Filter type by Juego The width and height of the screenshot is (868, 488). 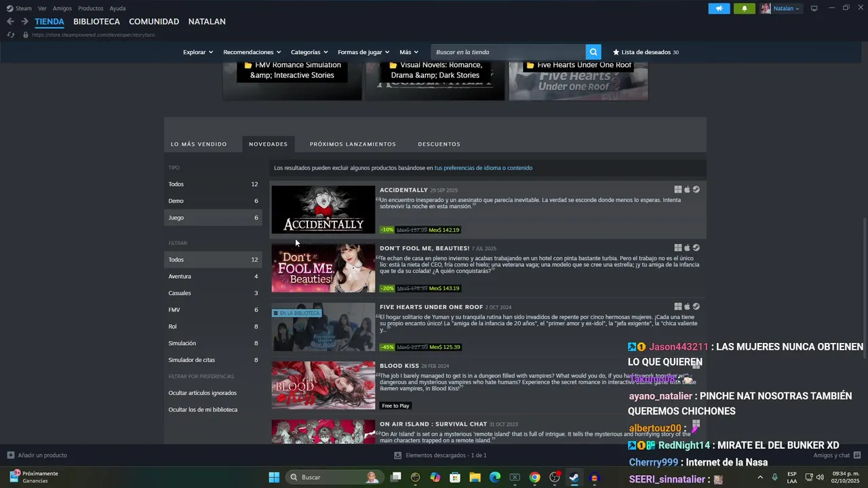click(x=213, y=218)
